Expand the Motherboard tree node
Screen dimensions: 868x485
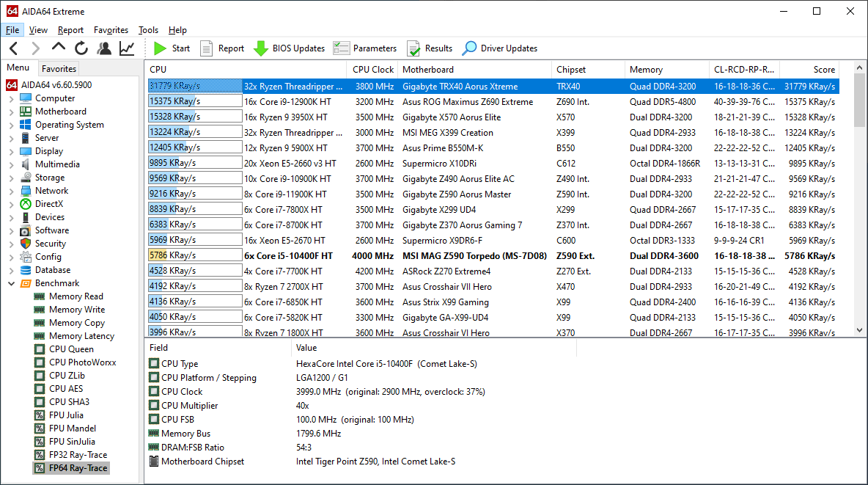(x=12, y=112)
